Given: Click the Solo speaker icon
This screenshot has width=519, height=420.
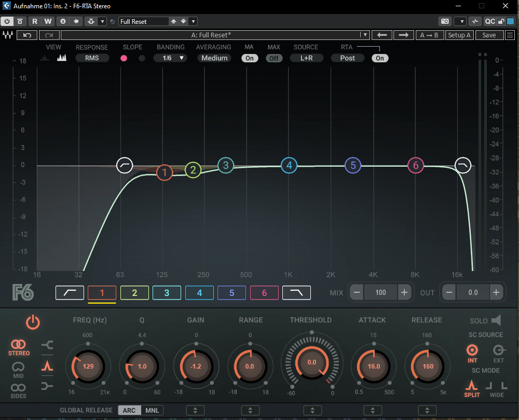Looking at the screenshot, I should click(x=496, y=320).
